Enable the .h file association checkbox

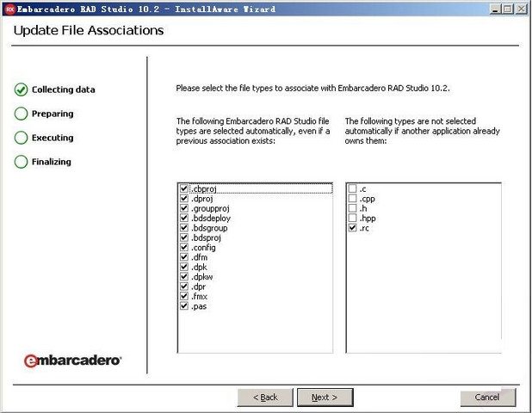pos(353,208)
